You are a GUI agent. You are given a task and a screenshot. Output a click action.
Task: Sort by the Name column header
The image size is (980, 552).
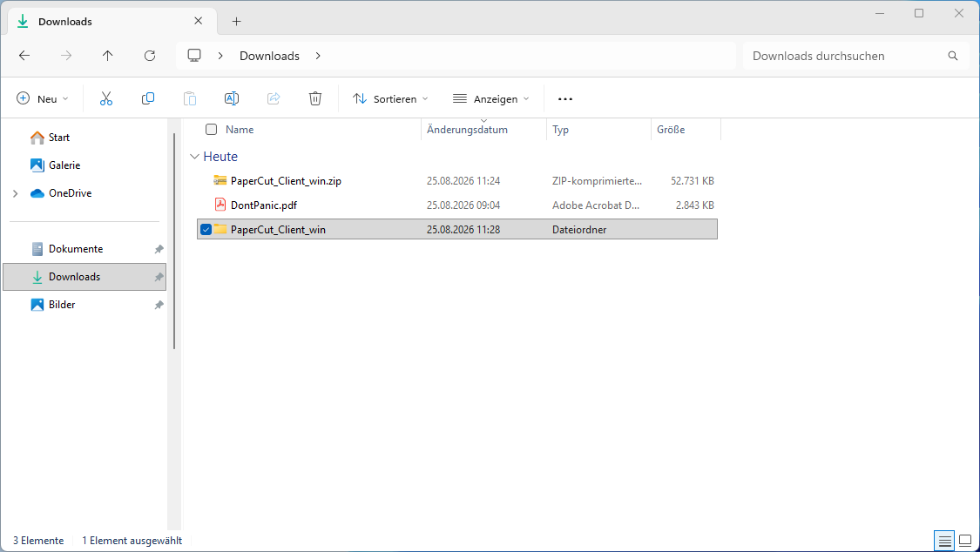pos(240,129)
